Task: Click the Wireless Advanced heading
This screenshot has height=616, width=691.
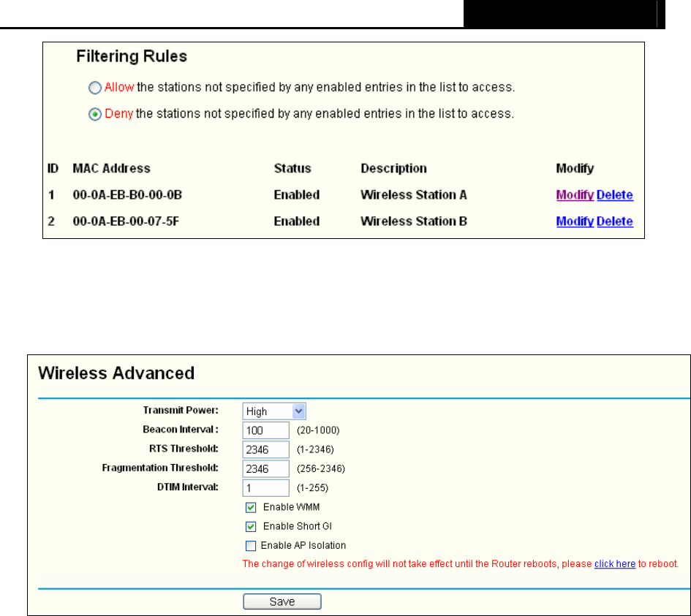Action: click(116, 373)
